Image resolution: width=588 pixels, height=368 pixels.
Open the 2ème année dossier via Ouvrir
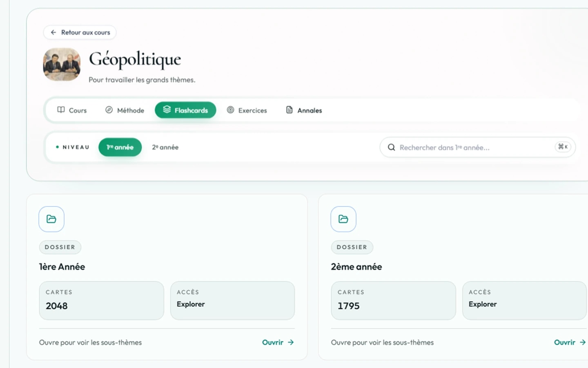(570, 342)
